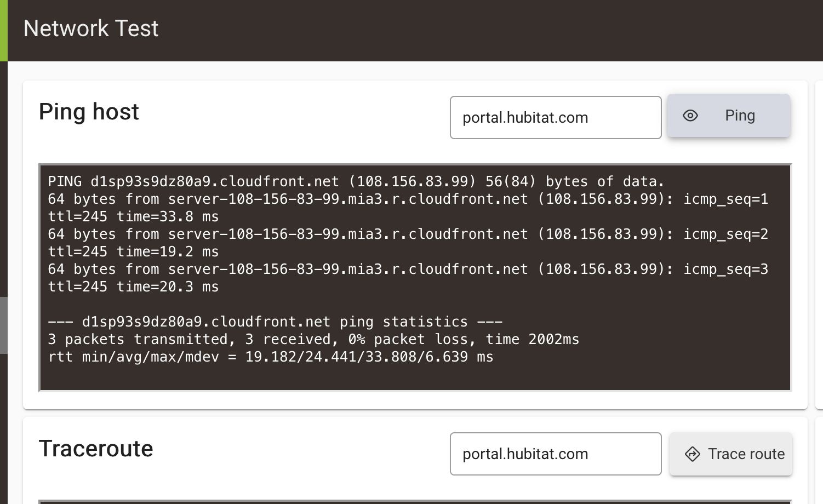Screen dimensions: 823x504
Task: Click the Network Test page title
Action: 91,28
